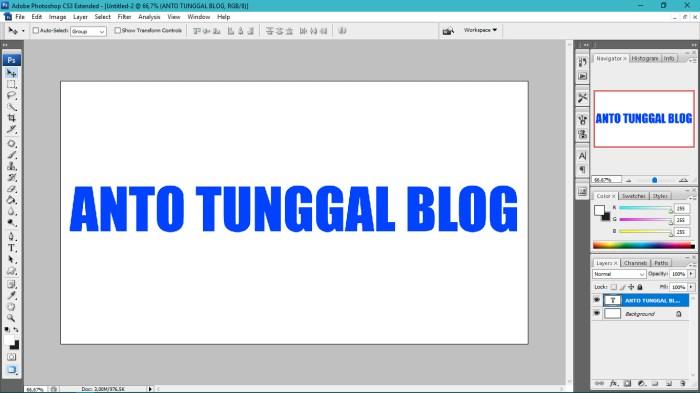
Task: Enable Show Transform Controls checkbox
Action: [117, 30]
